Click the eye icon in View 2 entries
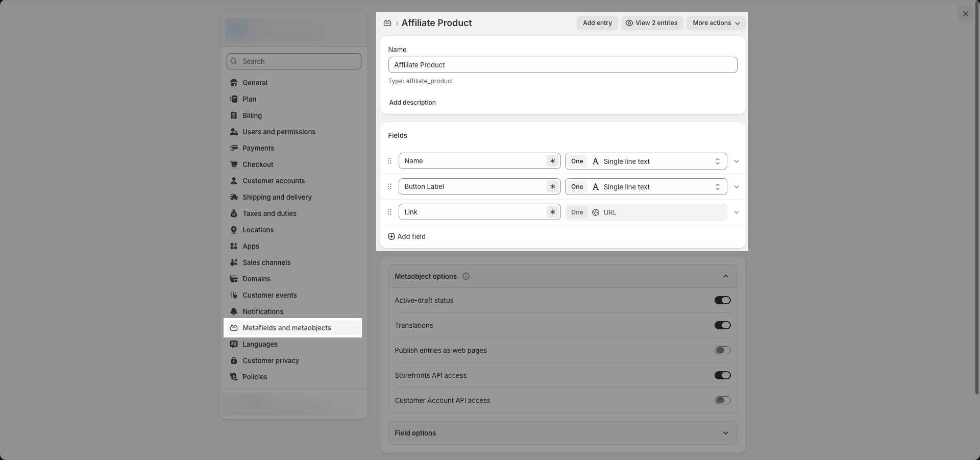Image resolution: width=980 pixels, height=460 pixels. point(629,23)
